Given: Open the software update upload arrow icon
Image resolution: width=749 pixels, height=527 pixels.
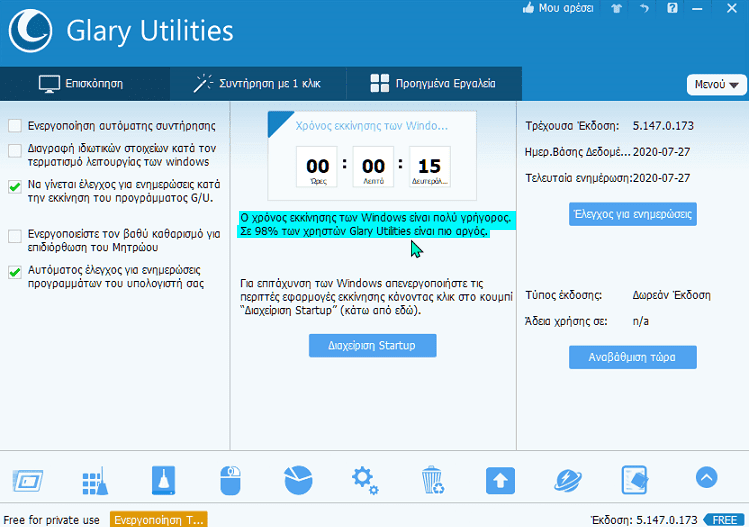Looking at the screenshot, I should tap(500, 480).
